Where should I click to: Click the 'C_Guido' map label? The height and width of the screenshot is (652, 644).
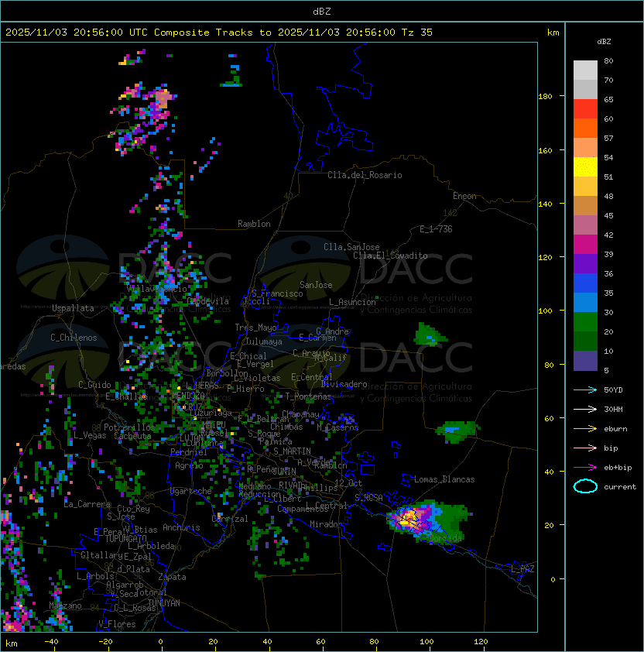94,385
